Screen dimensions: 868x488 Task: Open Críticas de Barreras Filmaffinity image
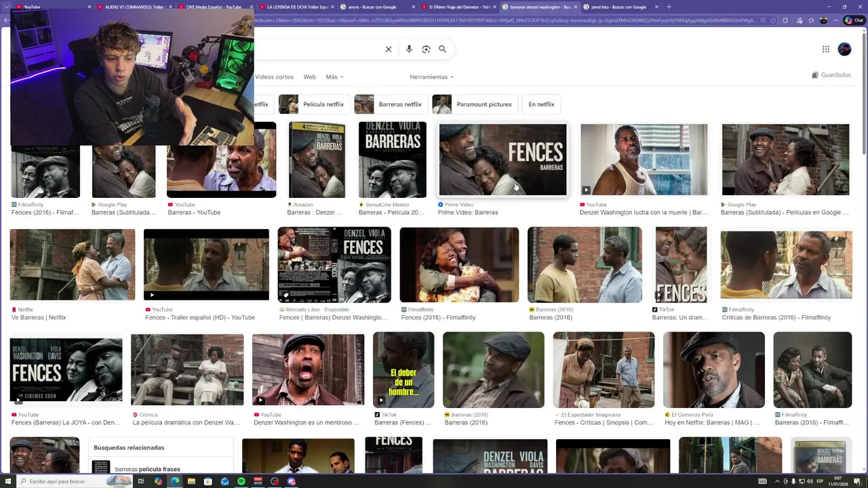786,264
